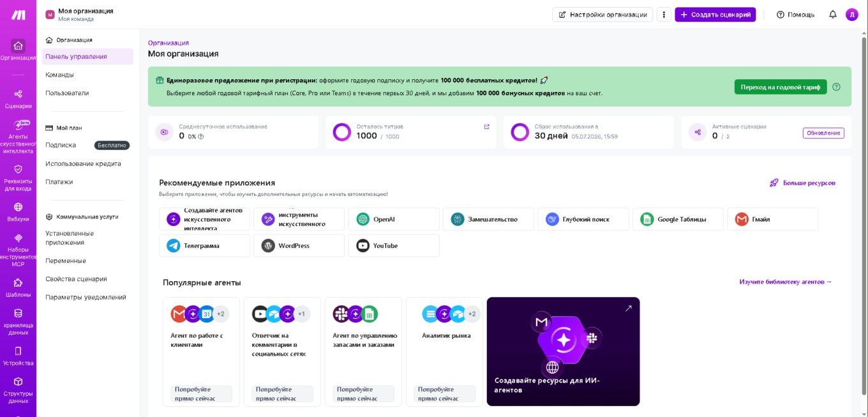The width and height of the screenshot is (868, 417).
Task: Open Сценарии icon in left rail
Action: pyautogui.click(x=18, y=95)
